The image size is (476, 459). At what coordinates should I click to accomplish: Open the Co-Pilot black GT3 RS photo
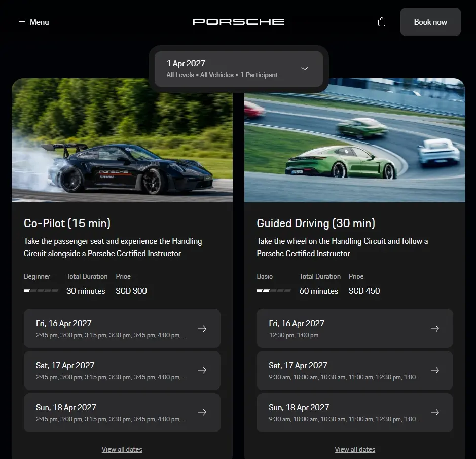point(122,140)
